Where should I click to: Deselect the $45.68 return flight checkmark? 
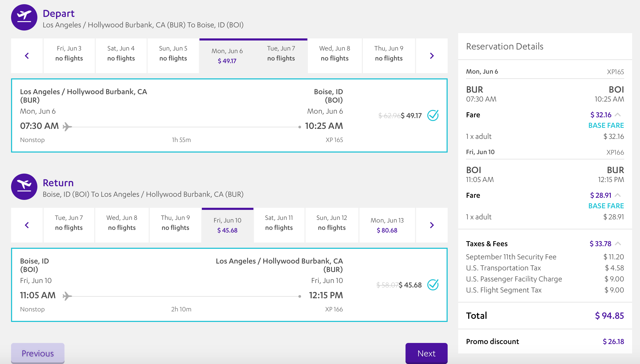tap(433, 285)
